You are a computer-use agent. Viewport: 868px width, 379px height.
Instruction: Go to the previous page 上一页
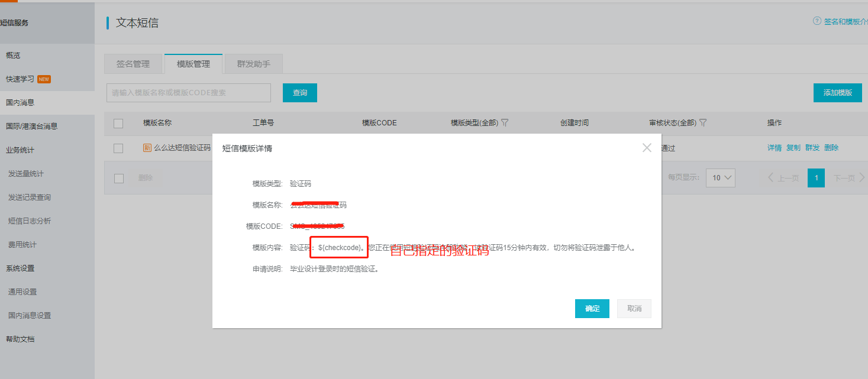click(783, 178)
